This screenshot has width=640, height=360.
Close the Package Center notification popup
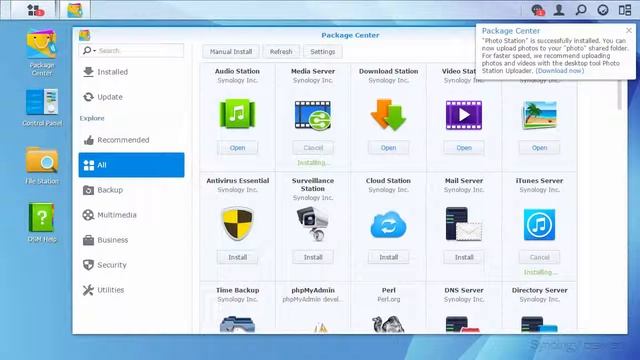(629, 31)
